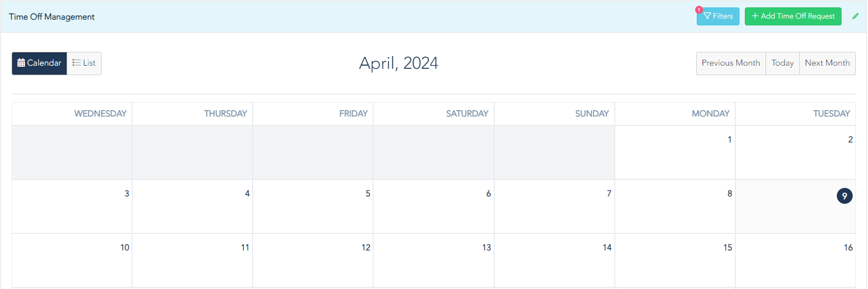
Task: Select April 2 calendar cell
Action: pos(796,152)
